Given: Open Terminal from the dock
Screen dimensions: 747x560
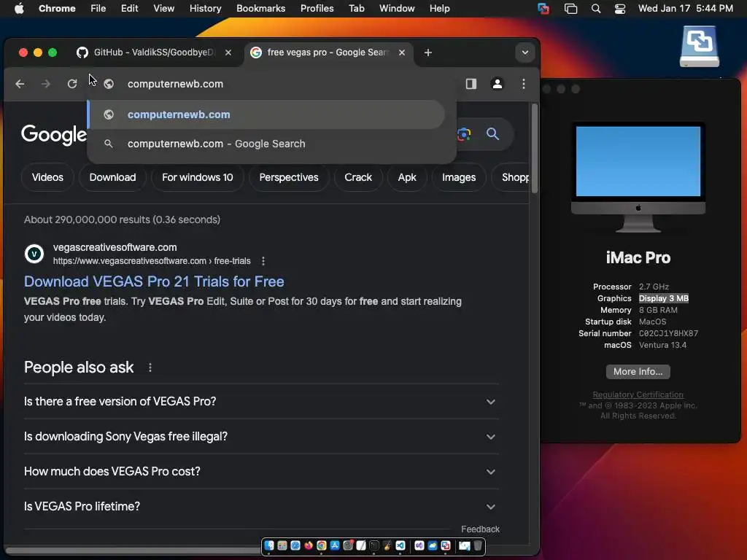Looking at the screenshot, I should 374,545.
